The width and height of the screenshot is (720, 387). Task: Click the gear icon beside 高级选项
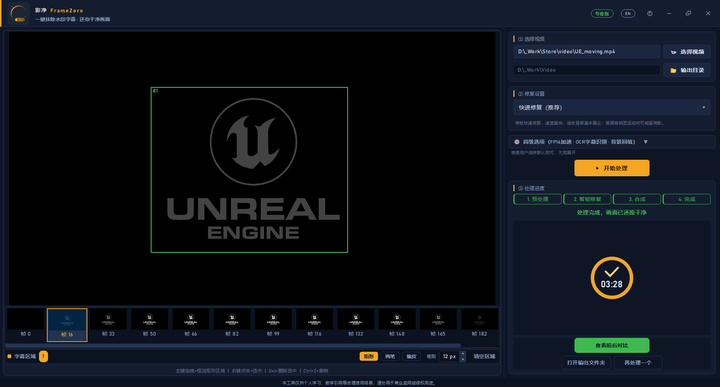(517, 142)
